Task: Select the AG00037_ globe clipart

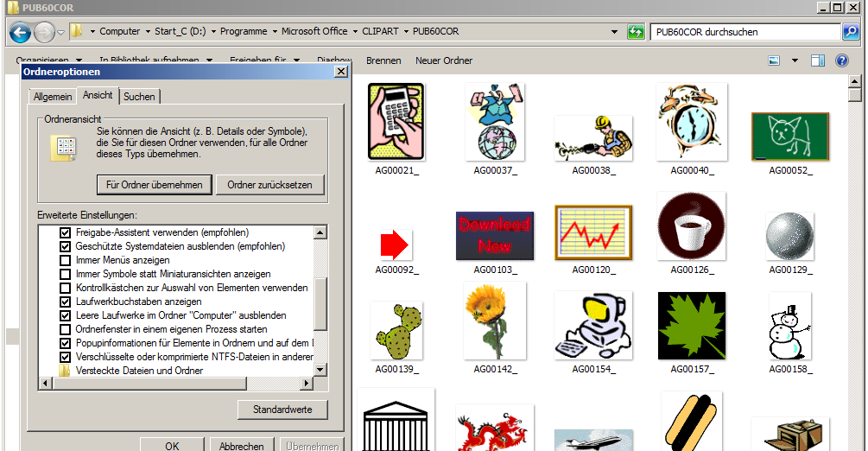Action: click(496, 122)
